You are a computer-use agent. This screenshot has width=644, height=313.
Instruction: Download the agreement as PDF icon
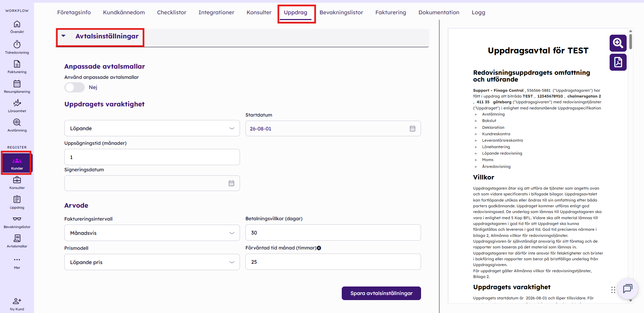coord(618,62)
